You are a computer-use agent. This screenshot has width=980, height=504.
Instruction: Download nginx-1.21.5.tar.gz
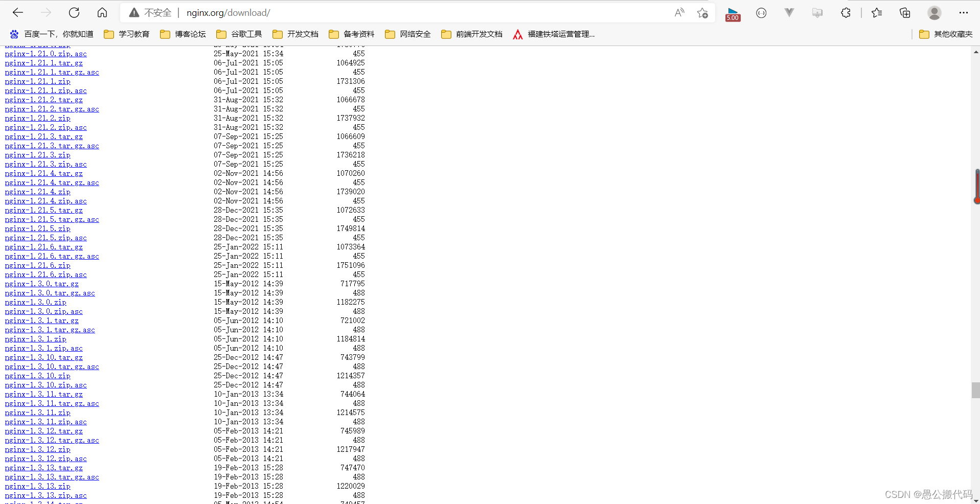(44, 210)
